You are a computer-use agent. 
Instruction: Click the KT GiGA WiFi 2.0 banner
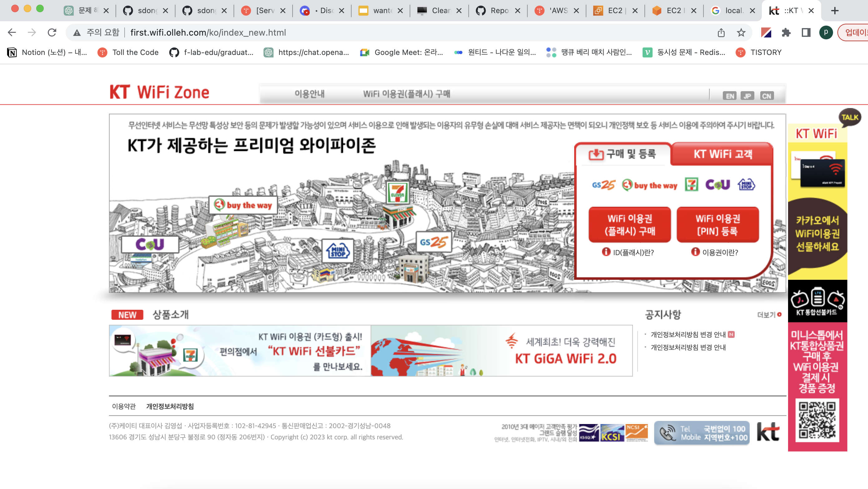[x=501, y=351]
